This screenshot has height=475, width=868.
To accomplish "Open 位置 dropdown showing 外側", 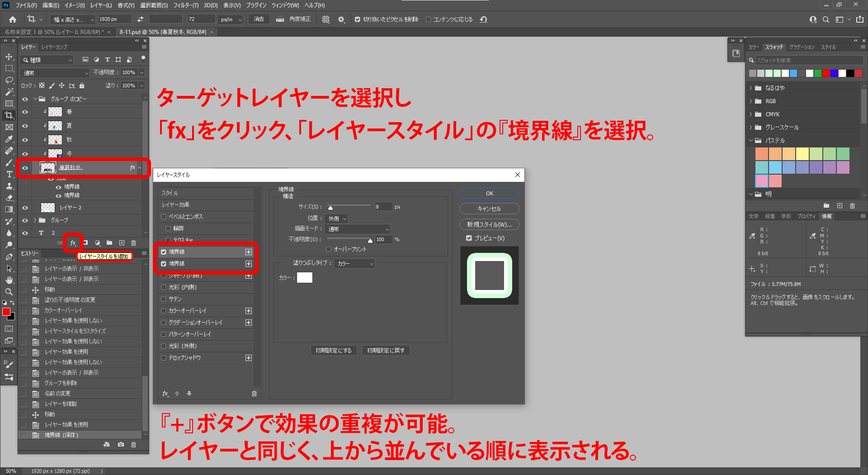I will coord(337,218).
